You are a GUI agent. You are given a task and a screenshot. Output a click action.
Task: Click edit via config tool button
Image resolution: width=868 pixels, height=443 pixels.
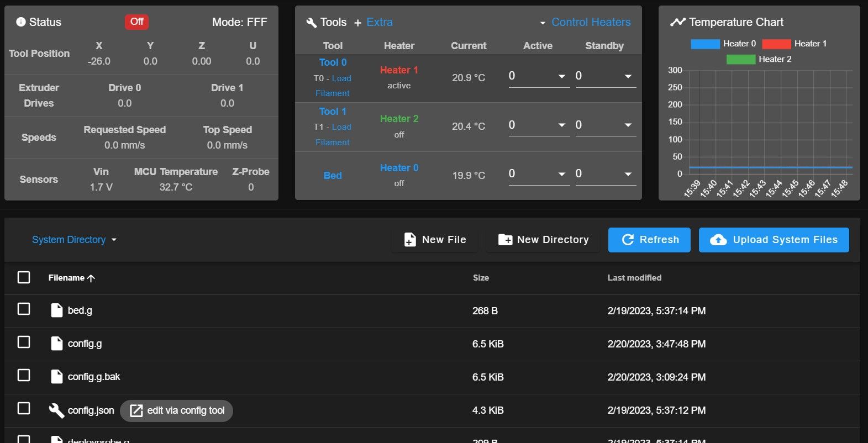coord(177,410)
